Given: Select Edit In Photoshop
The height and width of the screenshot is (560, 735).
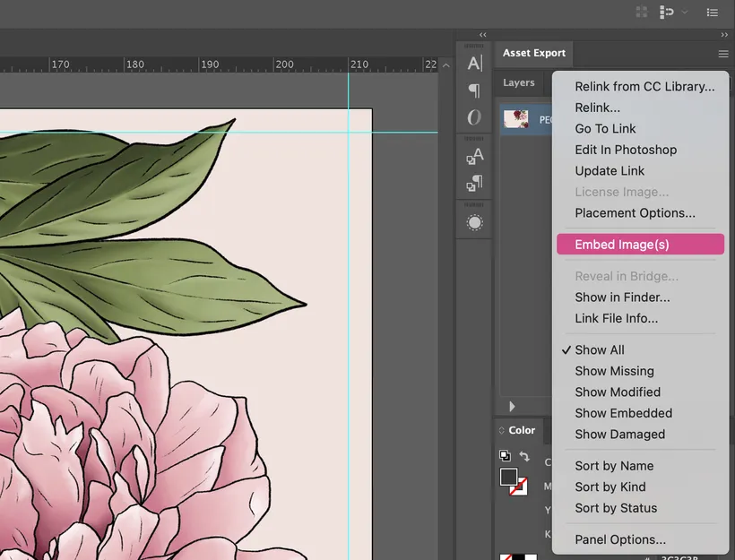Looking at the screenshot, I should coord(626,150).
